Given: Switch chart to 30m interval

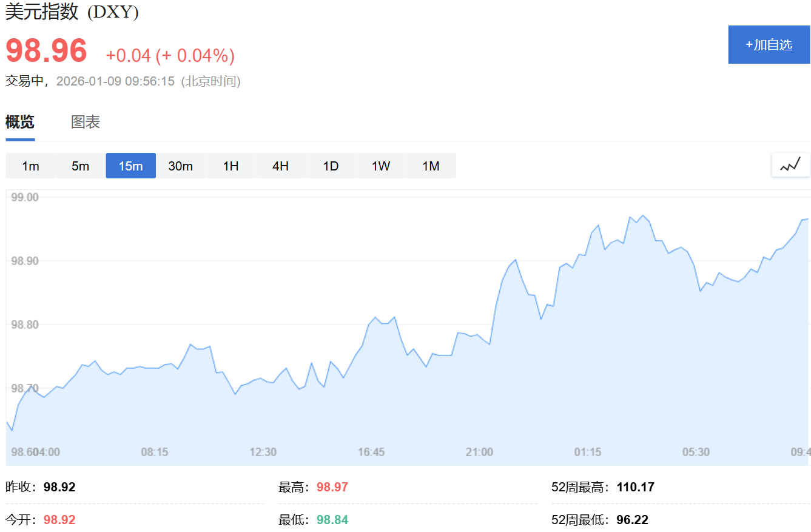Looking at the screenshot, I should coord(181,166).
